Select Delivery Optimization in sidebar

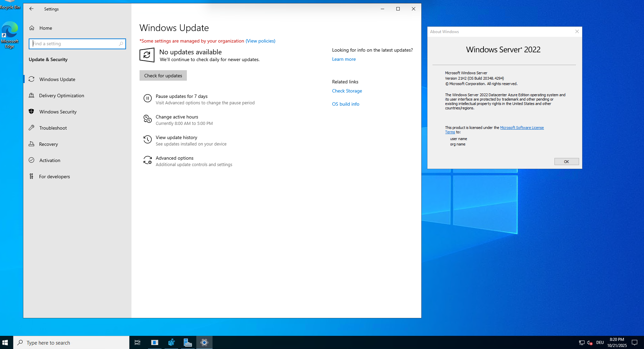61,96
